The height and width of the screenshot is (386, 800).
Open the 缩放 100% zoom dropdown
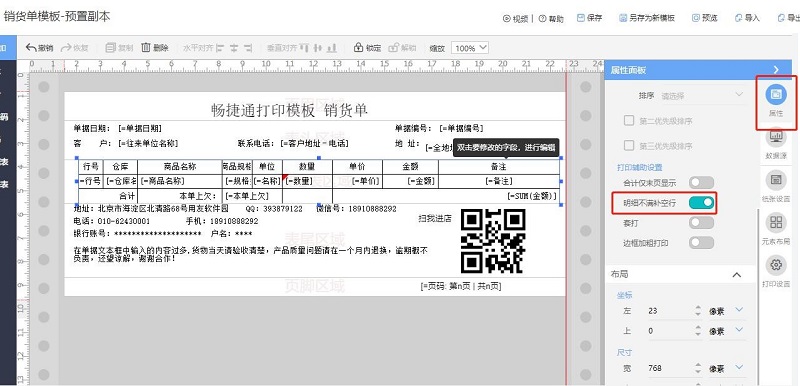(470, 48)
